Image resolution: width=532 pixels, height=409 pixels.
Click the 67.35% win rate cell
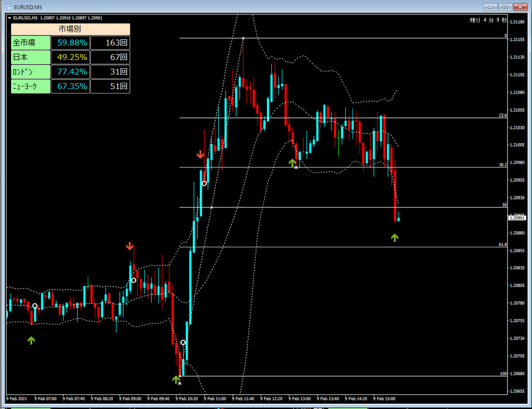[x=70, y=86]
